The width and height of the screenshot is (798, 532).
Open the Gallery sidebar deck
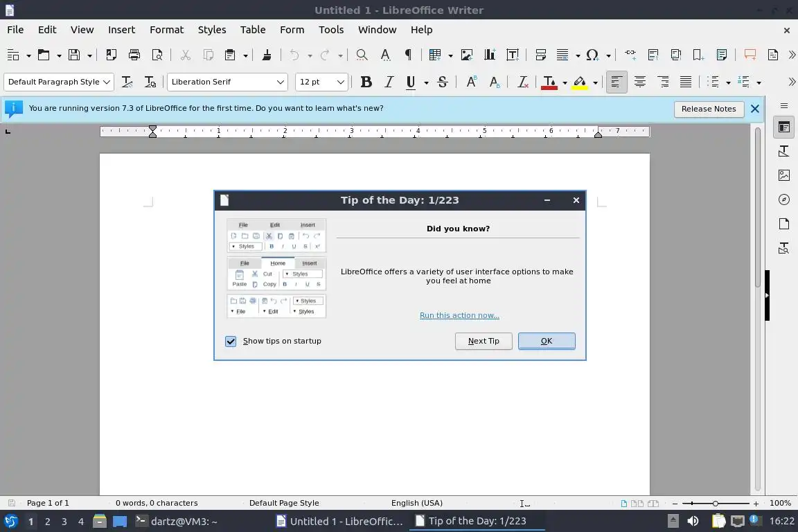[783, 175]
